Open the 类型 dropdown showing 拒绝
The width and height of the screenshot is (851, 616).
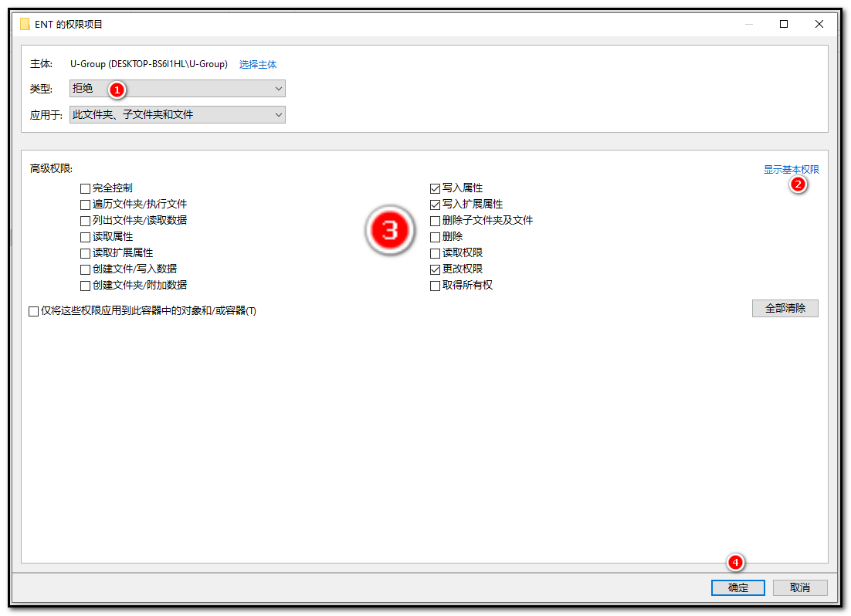point(177,89)
